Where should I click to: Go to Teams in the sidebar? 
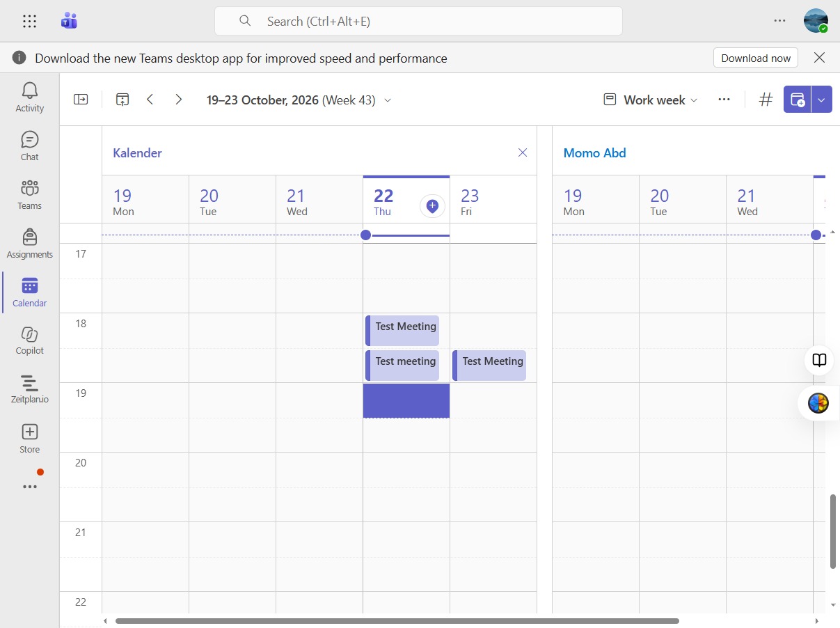30,194
